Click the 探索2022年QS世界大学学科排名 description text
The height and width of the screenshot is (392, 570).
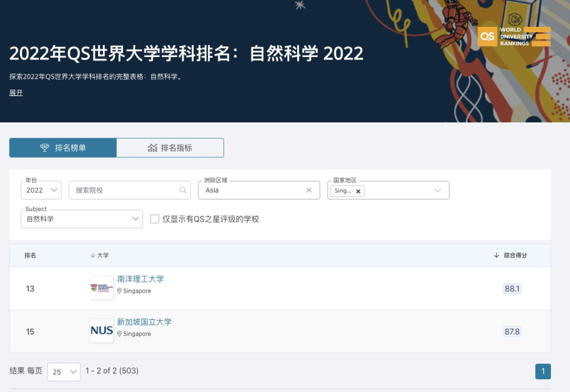[96, 77]
